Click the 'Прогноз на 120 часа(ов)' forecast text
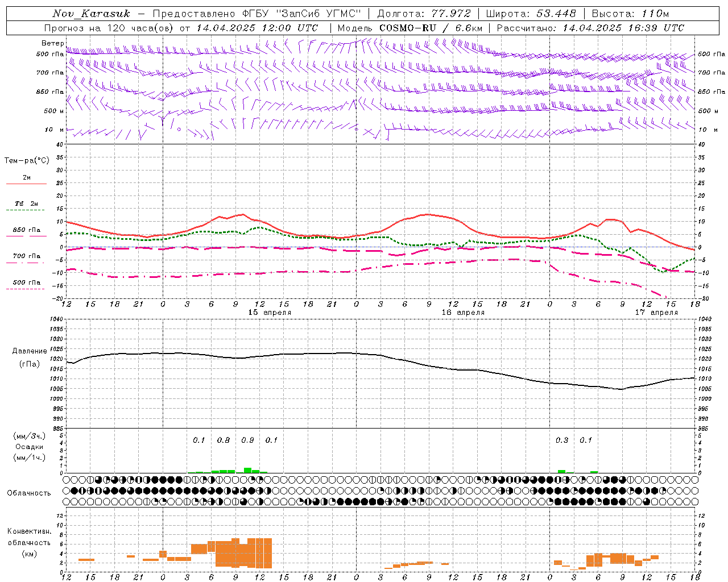Viewport: 728px width, 582px height. [x=109, y=28]
